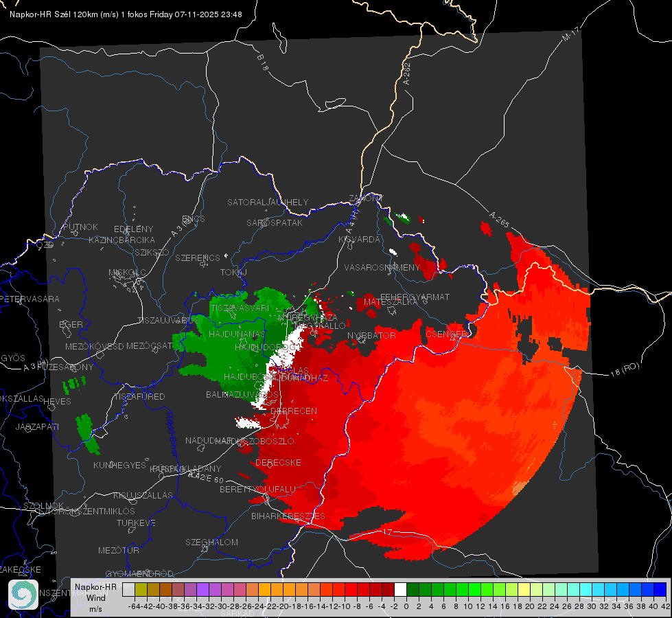Click the TÚRKEVE city label
The width and height of the screenshot is (672, 618).
pos(136,523)
